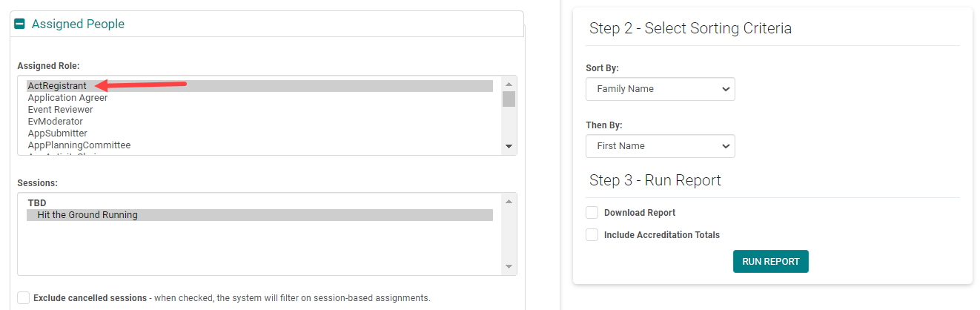Collapse the Assigned People section icon
This screenshot has width=980, height=310.
(20, 24)
